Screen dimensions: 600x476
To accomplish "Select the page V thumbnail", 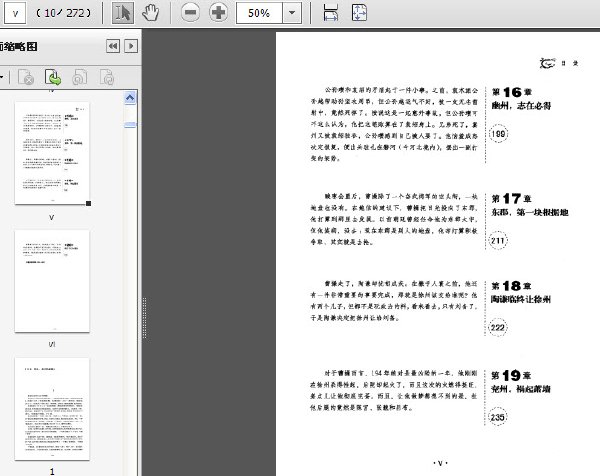I will [52, 153].
